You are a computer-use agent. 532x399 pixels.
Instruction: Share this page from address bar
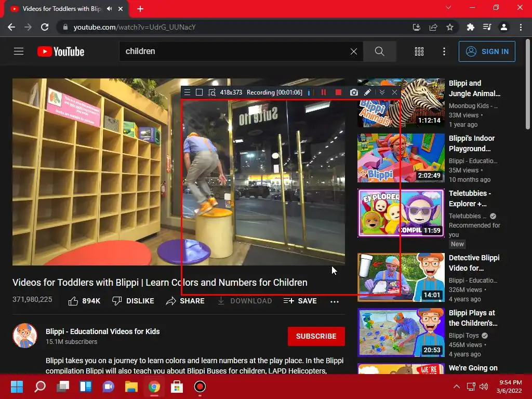click(433, 27)
